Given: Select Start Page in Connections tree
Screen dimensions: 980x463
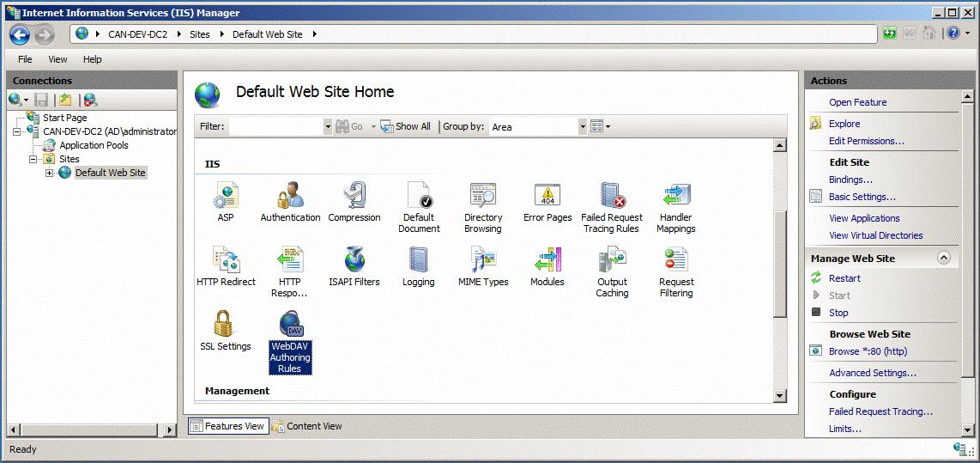Looking at the screenshot, I should tap(65, 118).
